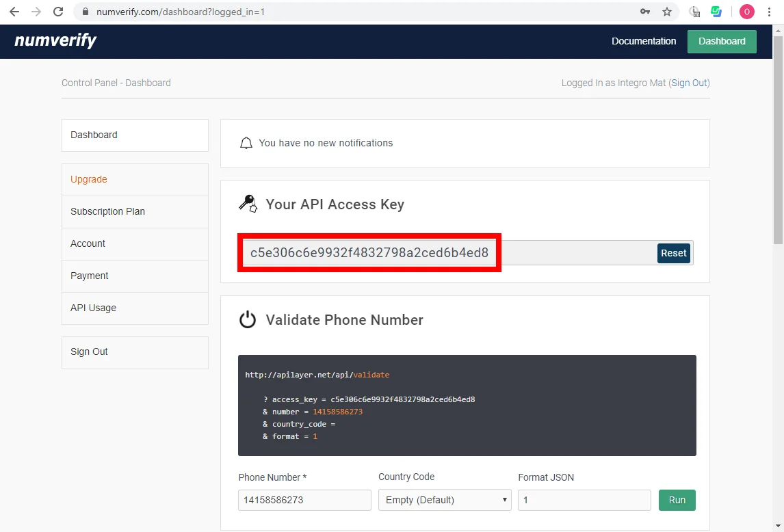Sign out via the header Sign Out link
Viewport: 784px width, 532px height.
click(689, 83)
